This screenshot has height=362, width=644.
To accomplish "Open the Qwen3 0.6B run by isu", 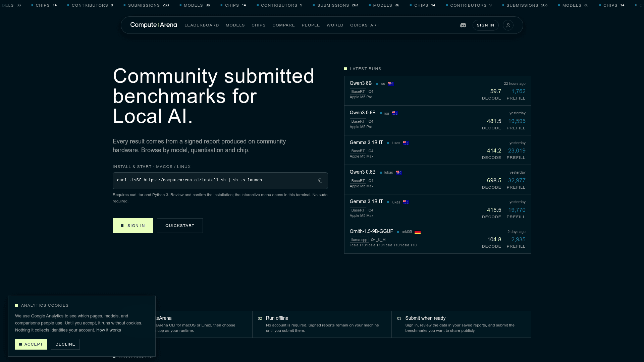I will (x=438, y=120).
